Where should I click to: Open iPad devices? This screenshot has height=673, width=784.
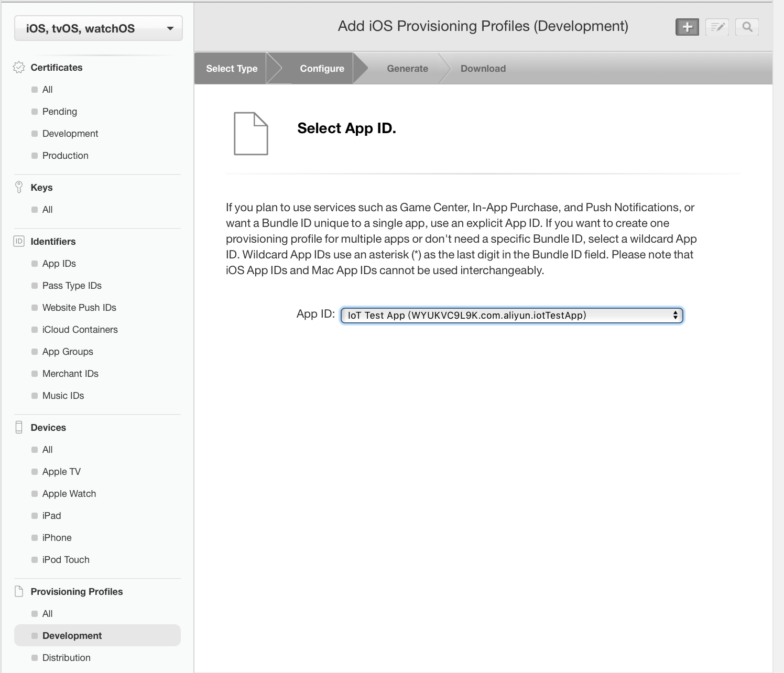coord(51,516)
